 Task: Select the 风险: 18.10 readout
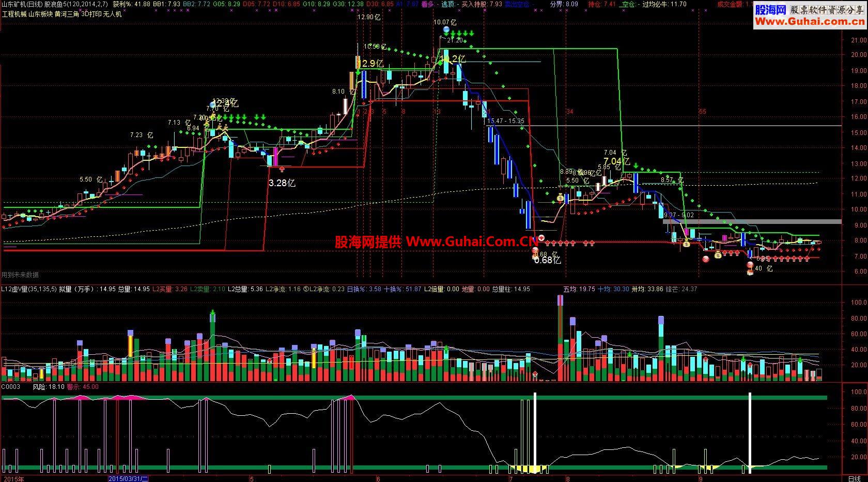49,387
